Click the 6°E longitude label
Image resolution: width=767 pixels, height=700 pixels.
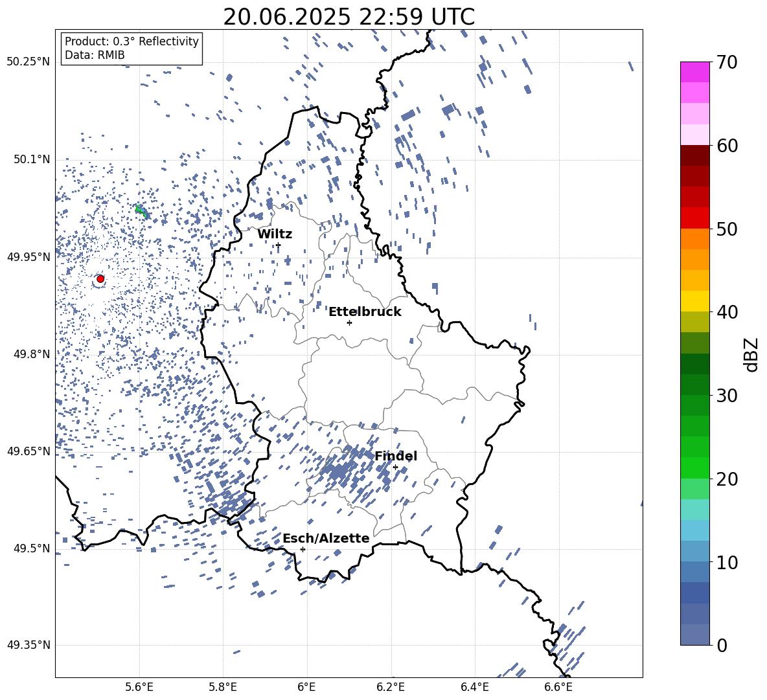tap(306, 688)
